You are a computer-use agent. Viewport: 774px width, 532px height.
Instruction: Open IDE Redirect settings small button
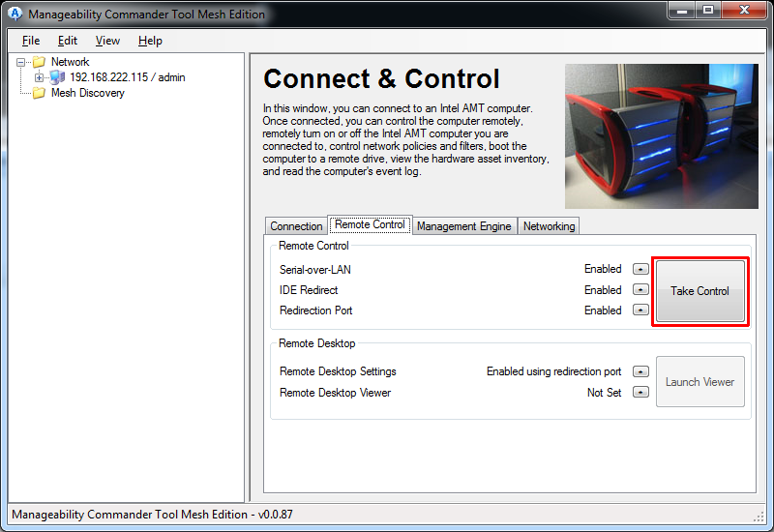coord(640,289)
